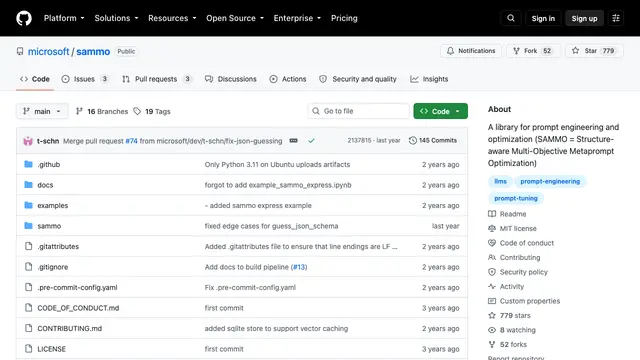Screen dimensions: 640x360
Task: Open the main branch selector dropdown
Action: point(42,111)
